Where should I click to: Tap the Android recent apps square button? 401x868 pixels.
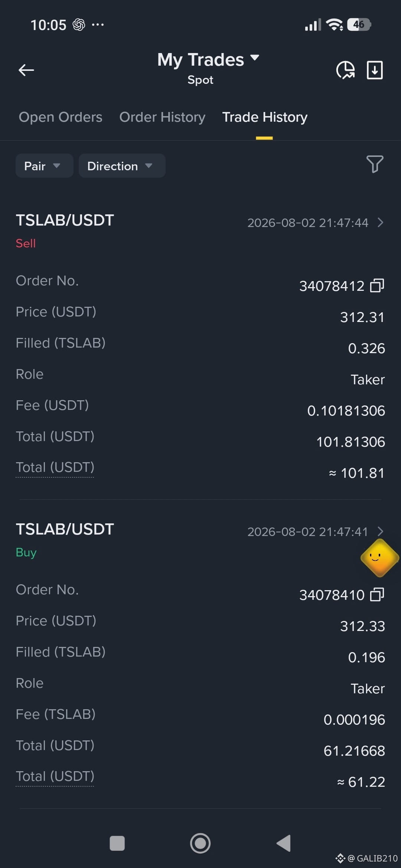pyautogui.click(x=117, y=843)
